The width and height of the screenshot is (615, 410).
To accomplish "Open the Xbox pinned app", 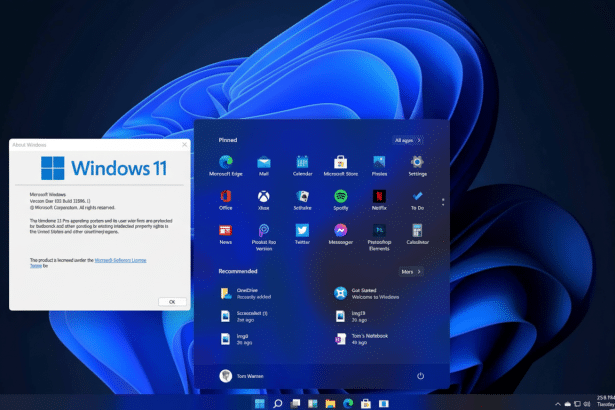I will click(264, 200).
